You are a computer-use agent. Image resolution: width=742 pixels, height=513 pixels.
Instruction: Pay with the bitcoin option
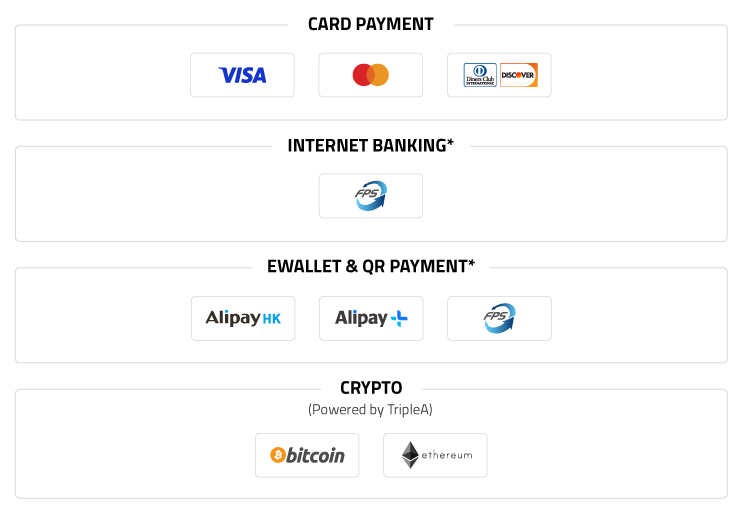[x=307, y=455]
